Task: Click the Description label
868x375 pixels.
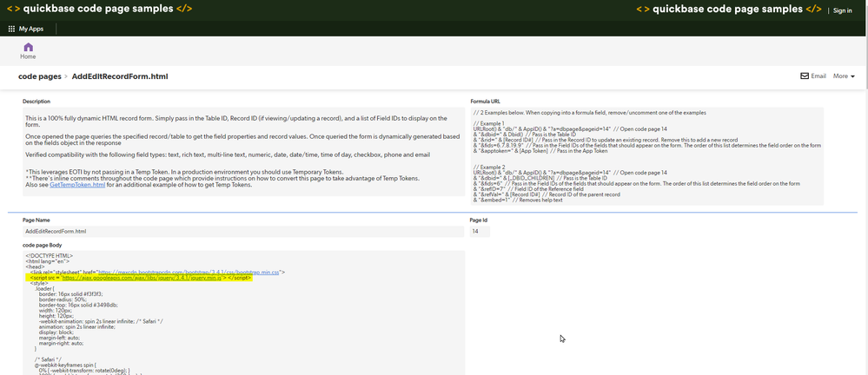Action: coord(36,102)
